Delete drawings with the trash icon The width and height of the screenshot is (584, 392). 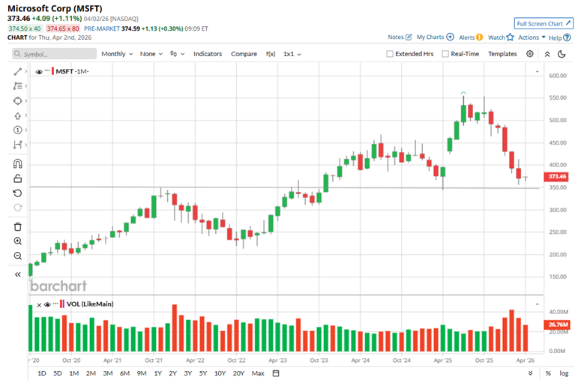18,226
